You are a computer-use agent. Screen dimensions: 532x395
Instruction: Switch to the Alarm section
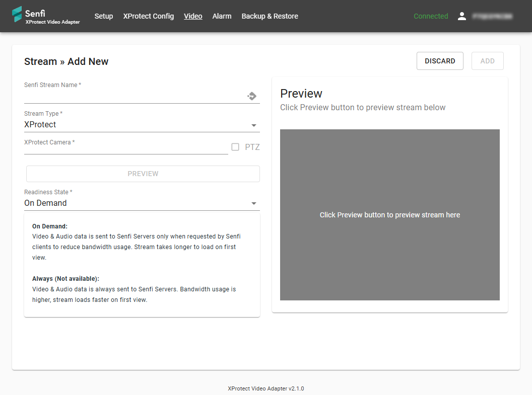point(222,16)
